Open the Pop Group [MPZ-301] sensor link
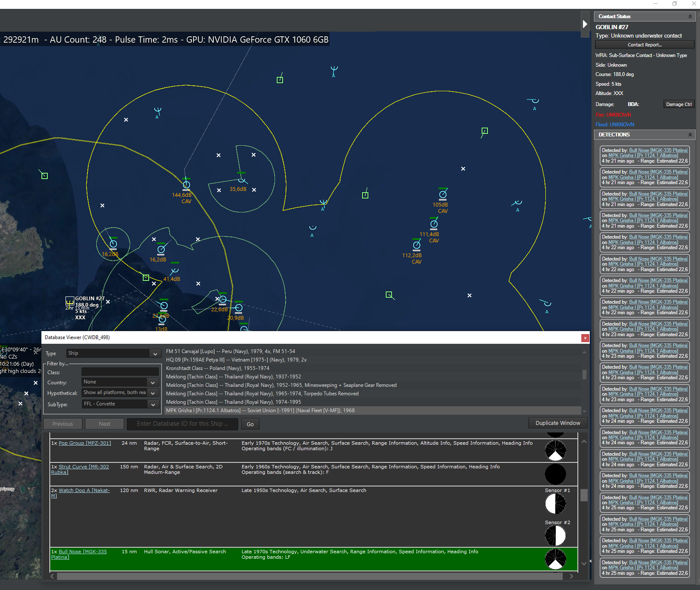 tap(85, 443)
